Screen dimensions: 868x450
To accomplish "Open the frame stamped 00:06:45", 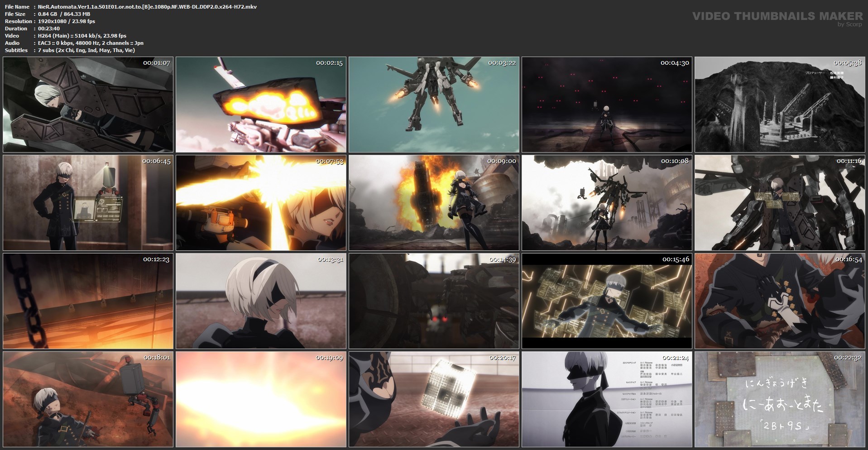I will (x=88, y=203).
